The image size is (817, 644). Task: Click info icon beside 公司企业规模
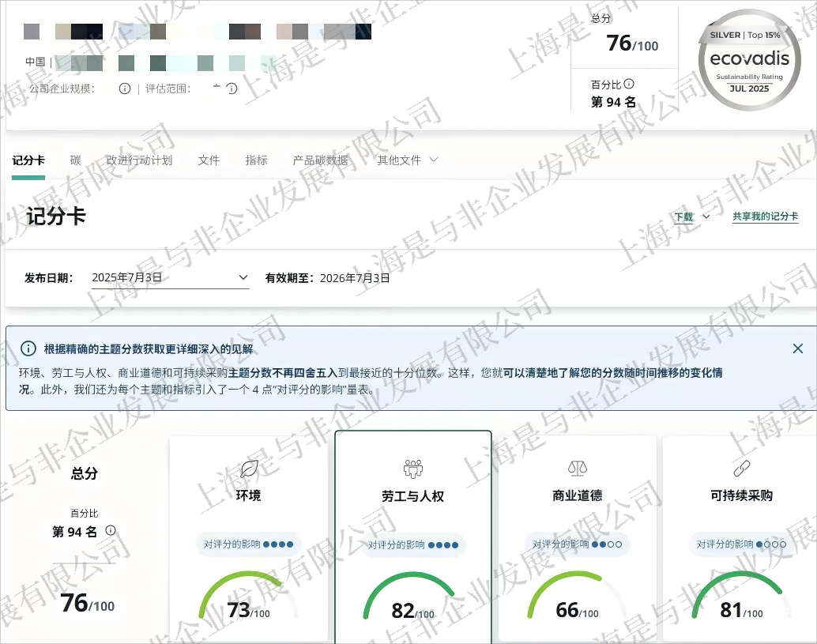tap(124, 89)
